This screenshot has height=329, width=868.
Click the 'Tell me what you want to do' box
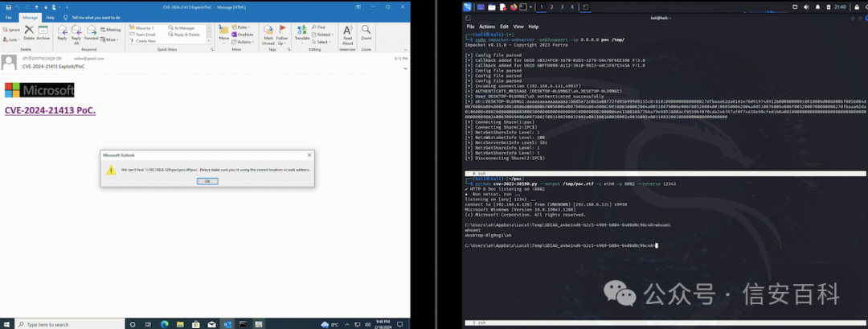click(92, 17)
